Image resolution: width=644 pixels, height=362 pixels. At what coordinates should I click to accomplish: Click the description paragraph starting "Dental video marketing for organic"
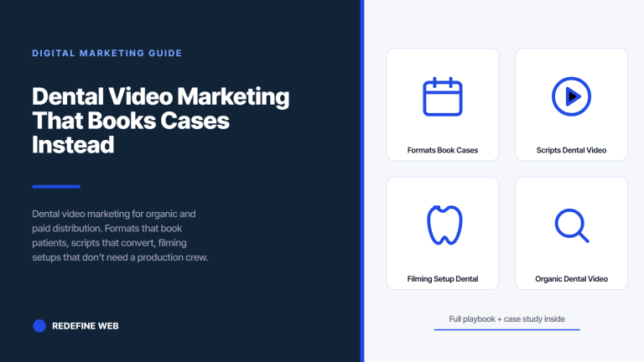pos(120,235)
